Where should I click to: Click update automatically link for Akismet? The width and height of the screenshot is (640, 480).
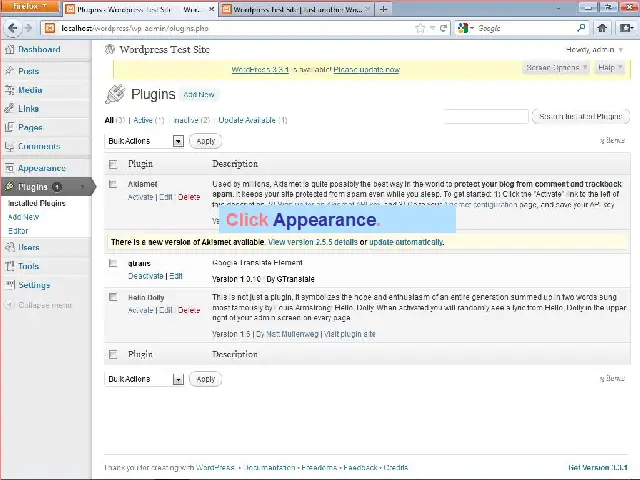(406, 242)
